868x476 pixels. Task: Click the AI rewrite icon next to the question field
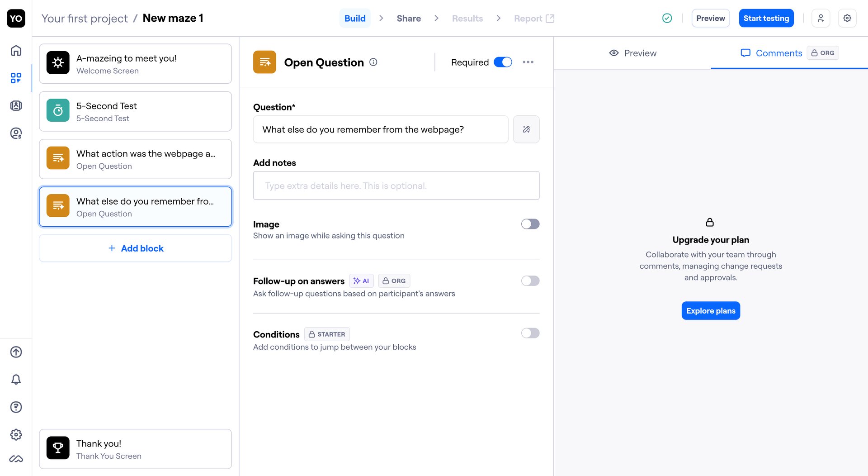click(x=526, y=129)
